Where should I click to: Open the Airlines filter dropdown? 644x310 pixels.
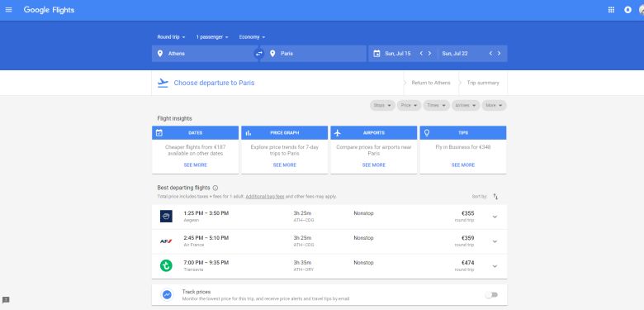pos(466,106)
